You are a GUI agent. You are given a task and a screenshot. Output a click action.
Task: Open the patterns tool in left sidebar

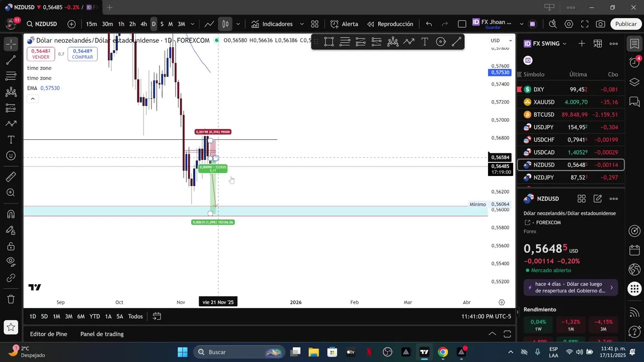pyautogui.click(x=11, y=92)
